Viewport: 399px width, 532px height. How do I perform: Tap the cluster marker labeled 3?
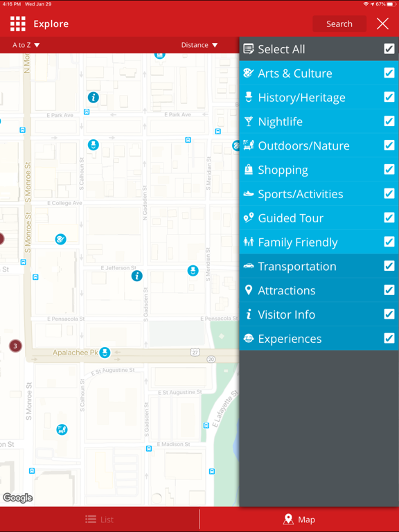click(x=15, y=346)
